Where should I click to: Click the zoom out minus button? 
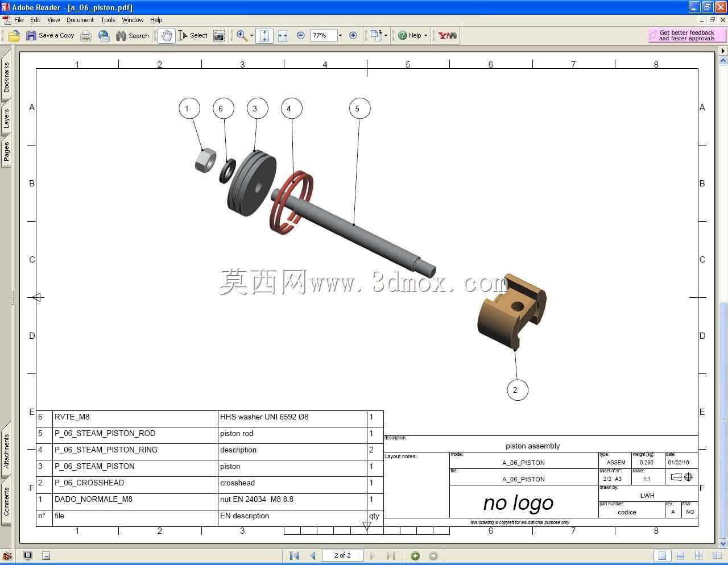(301, 36)
